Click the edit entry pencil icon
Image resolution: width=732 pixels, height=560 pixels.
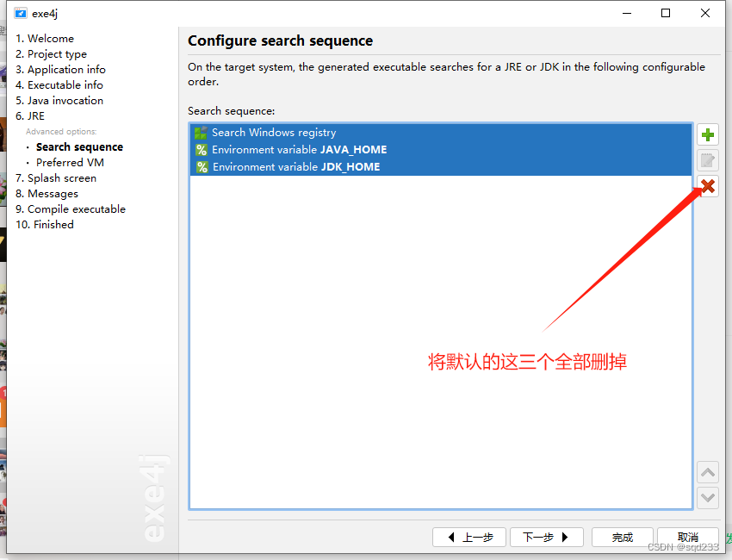coord(708,160)
